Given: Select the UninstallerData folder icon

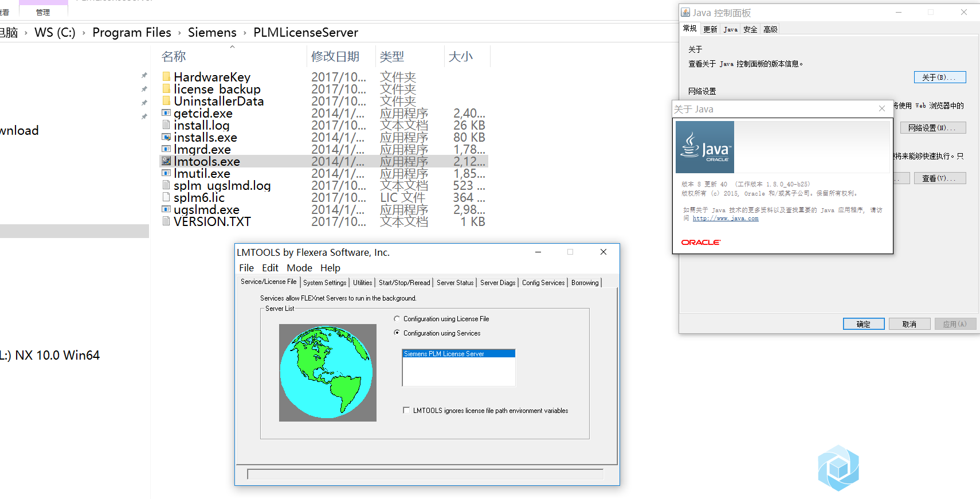Looking at the screenshot, I should (166, 100).
